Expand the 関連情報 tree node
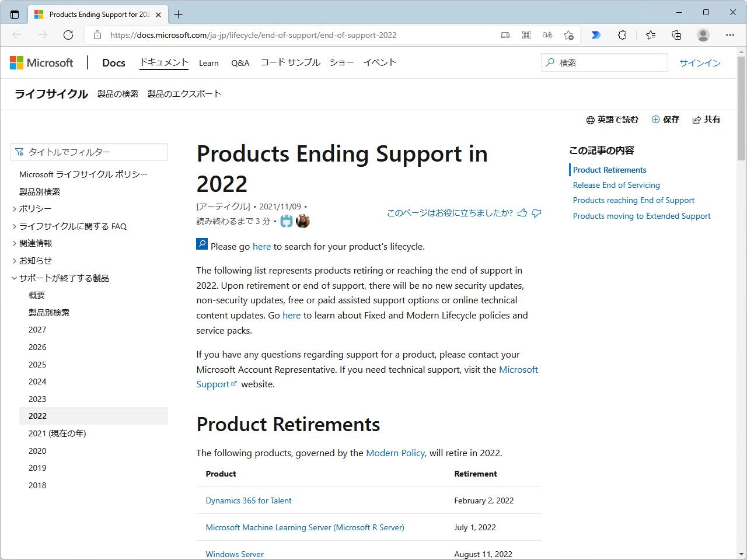 point(15,243)
